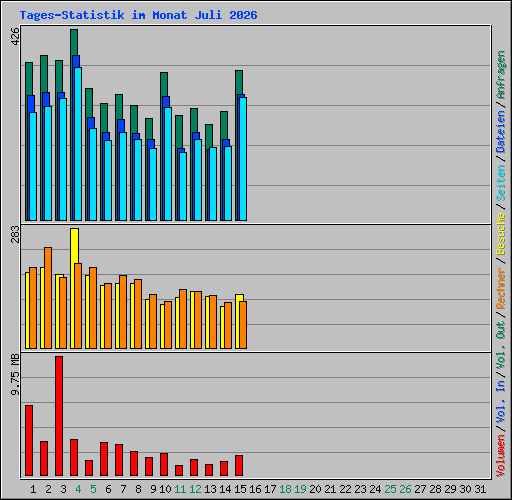
Task: Click the orange Rechner bar for day 2
Action: pos(48,298)
